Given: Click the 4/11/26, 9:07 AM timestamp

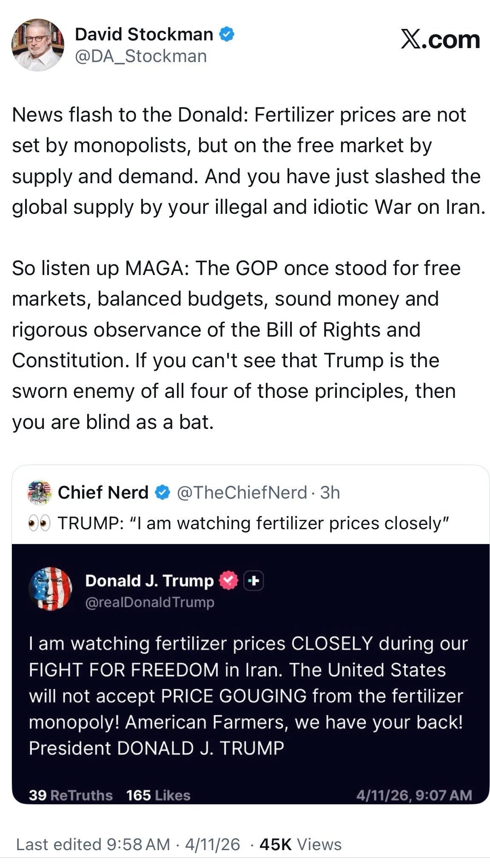Looking at the screenshot, I should pyautogui.click(x=414, y=795).
